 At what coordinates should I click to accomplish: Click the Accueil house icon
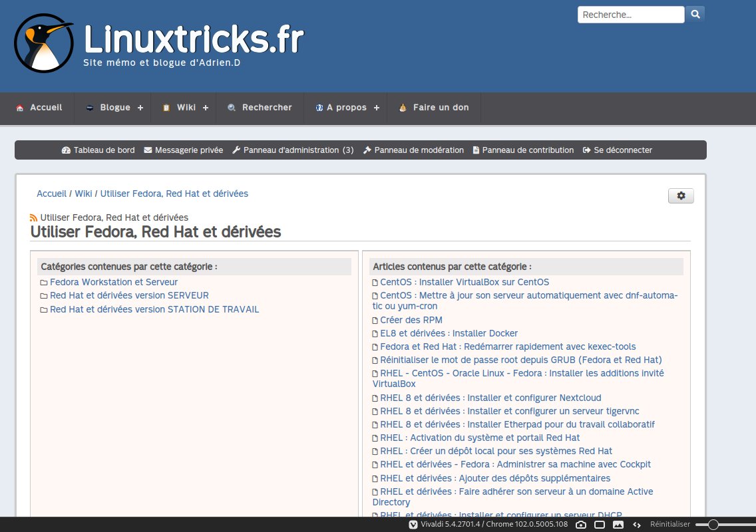(20, 108)
